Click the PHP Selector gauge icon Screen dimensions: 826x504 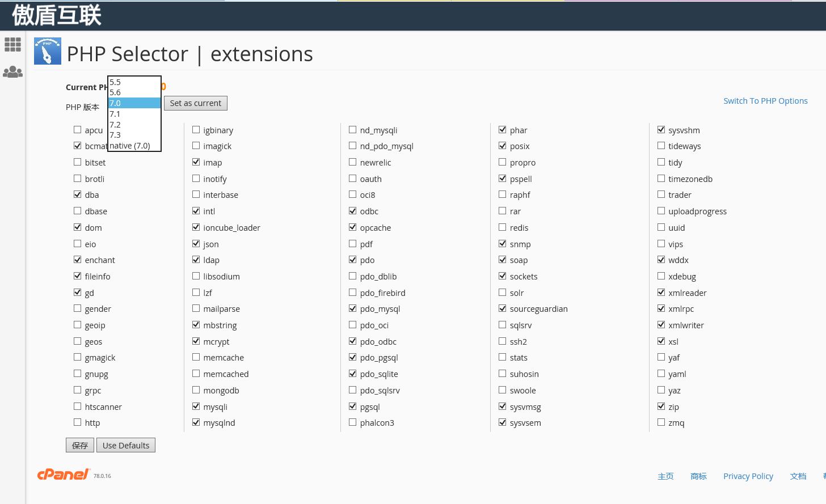(48, 52)
